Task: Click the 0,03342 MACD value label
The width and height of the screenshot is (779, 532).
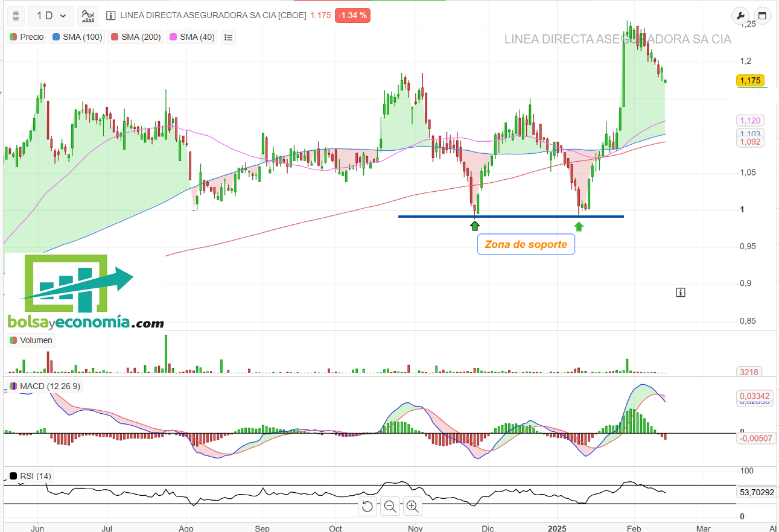Action: coord(755,396)
